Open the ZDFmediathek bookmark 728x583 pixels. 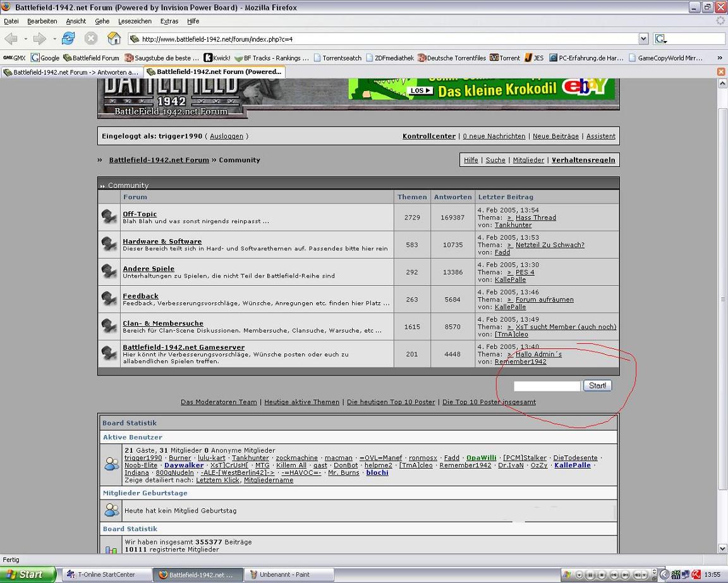point(390,58)
